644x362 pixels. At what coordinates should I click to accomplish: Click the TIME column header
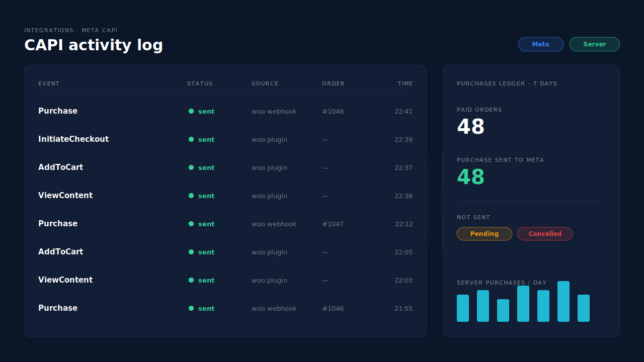coord(405,83)
